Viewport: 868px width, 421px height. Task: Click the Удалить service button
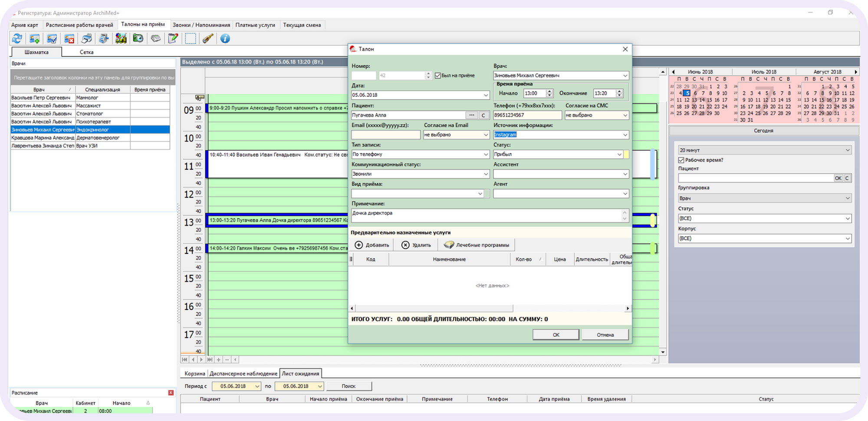(x=416, y=245)
